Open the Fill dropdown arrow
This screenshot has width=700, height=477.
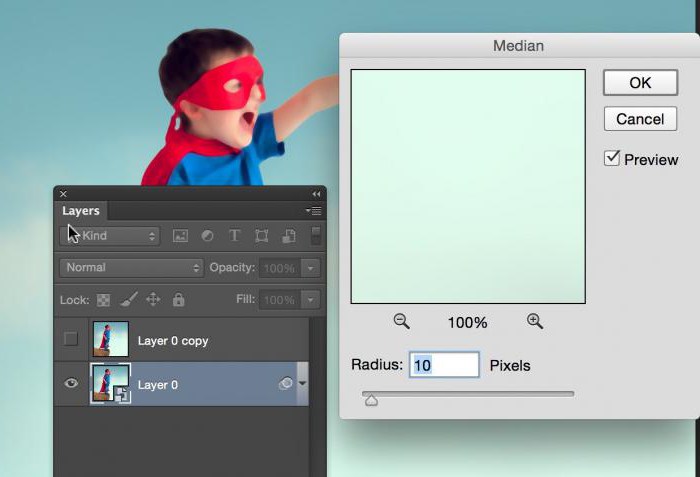pyautogui.click(x=310, y=300)
